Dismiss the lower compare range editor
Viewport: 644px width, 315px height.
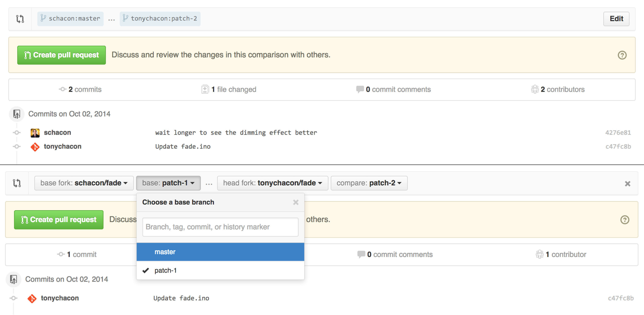point(627,184)
